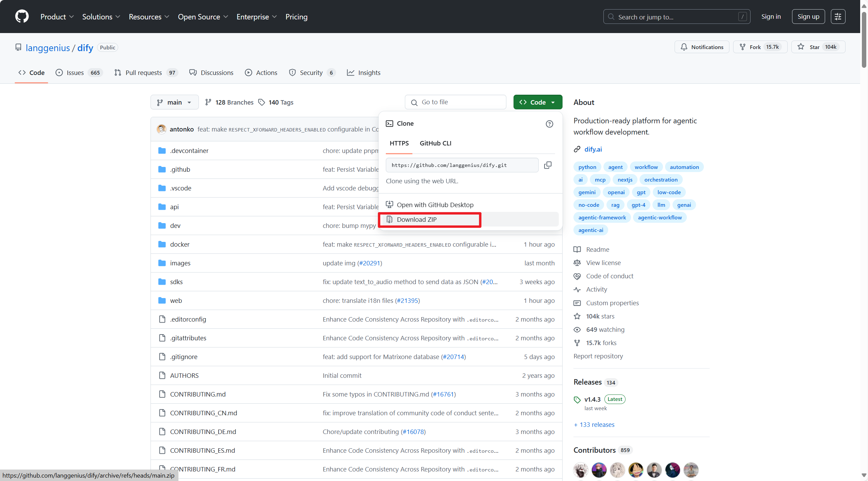The width and height of the screenshot is (868, 481).
Task: Expand the Solutions menu
Action: [x=101, y=17]
